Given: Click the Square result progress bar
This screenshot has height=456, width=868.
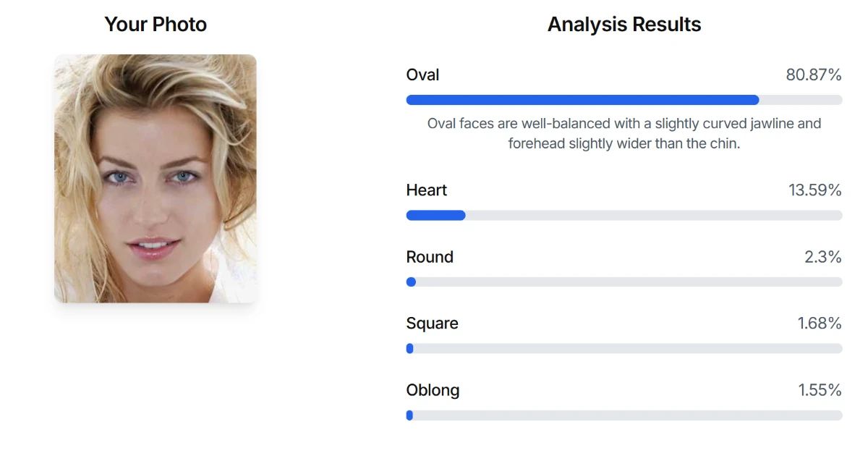Looking at the screenshot, I should [624, 348].
